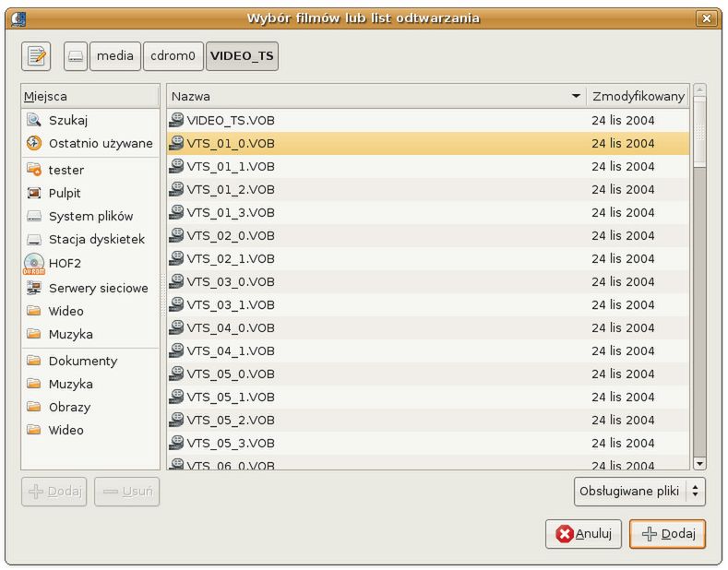The width and height of the screenshot is (728, 570).
Task: Sort by the Zmodyfikowany column header
Action: (x=638, y=97)
